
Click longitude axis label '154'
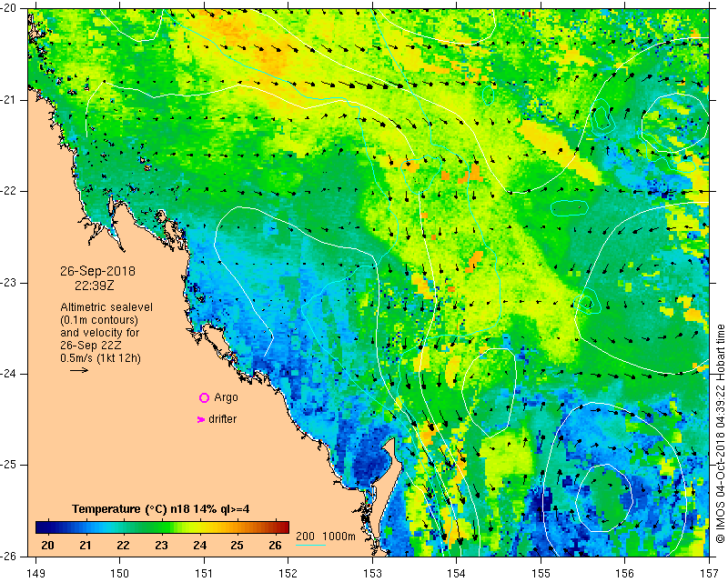457,574
